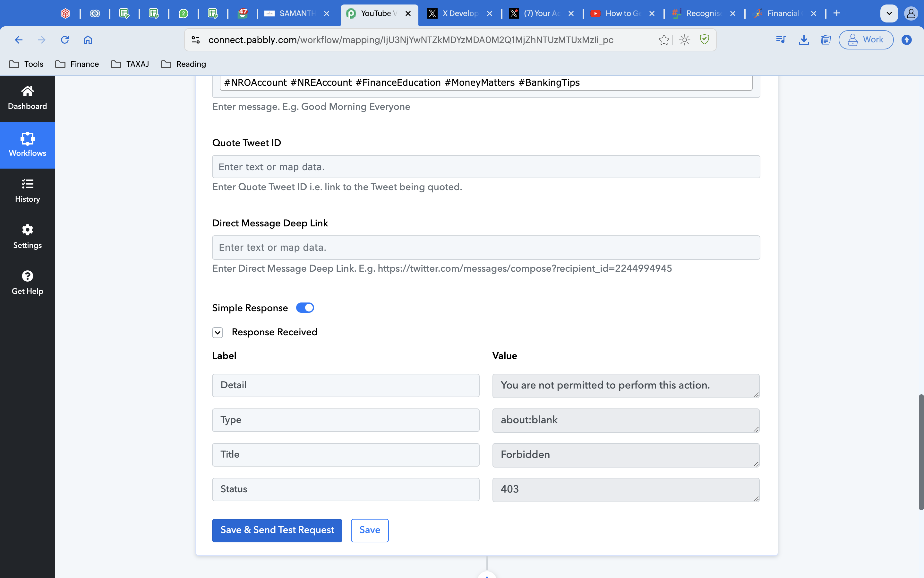
Task: Open browser downloads
Action: coord(804,40)
